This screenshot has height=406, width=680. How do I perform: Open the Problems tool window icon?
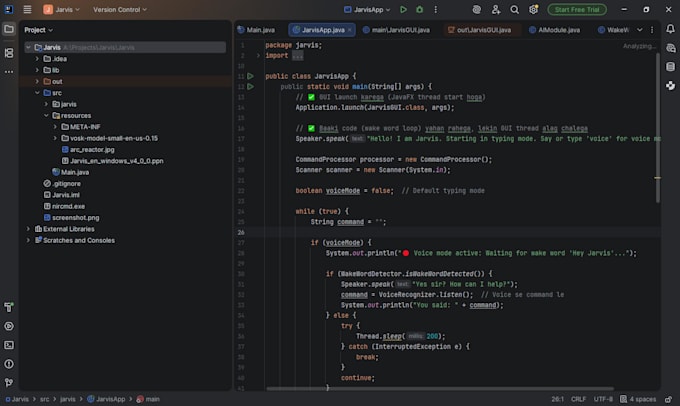tap(9, 364)
